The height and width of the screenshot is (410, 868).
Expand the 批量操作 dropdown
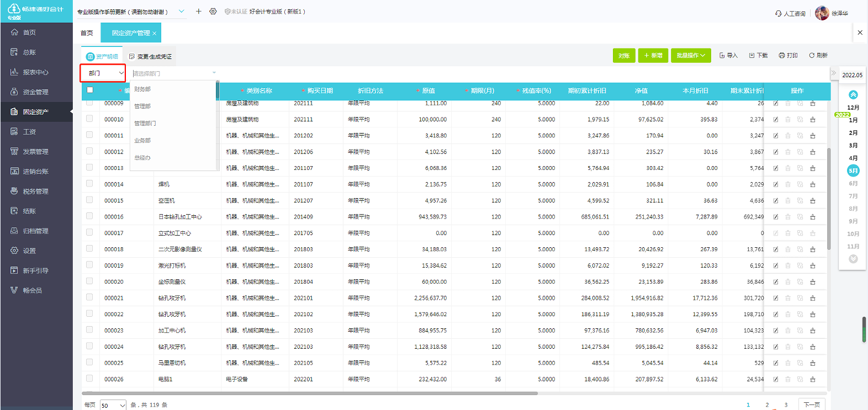[x=691, y=56]
